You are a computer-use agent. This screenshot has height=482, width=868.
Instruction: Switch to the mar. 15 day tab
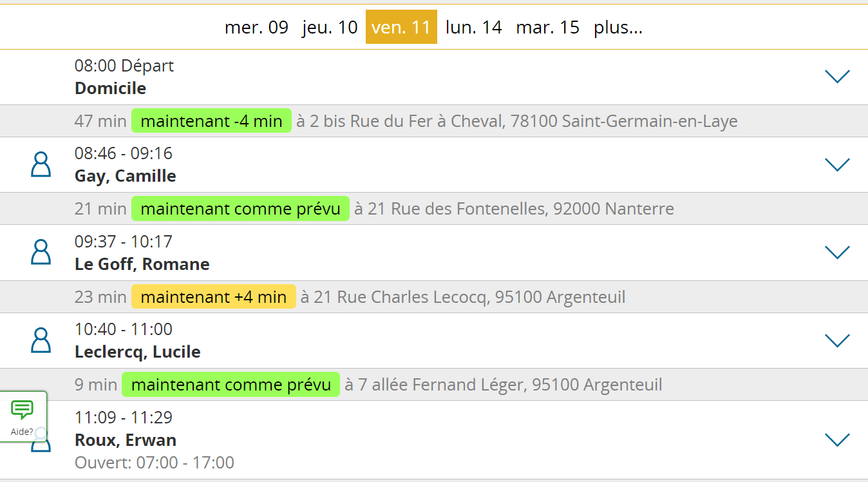point(547,27)
